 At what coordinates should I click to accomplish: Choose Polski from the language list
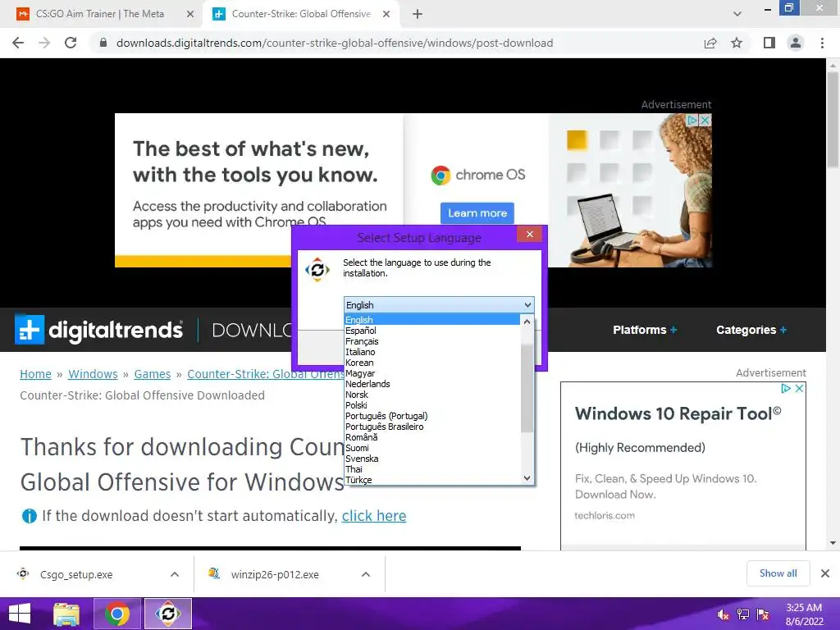(431, 405)
